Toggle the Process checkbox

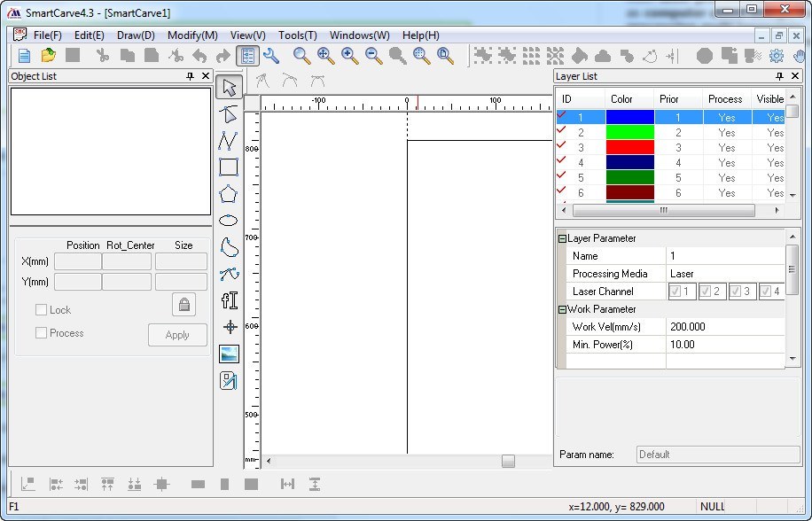[x=41, y=333]
